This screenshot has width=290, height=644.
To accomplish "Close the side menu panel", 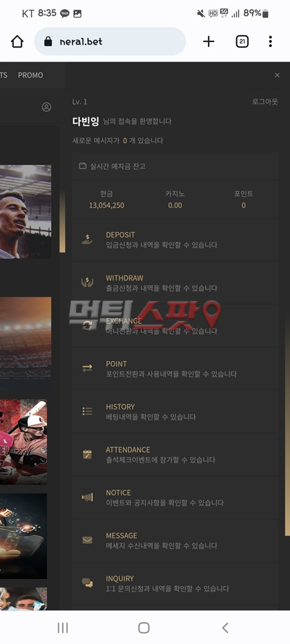I will [278, 75].
